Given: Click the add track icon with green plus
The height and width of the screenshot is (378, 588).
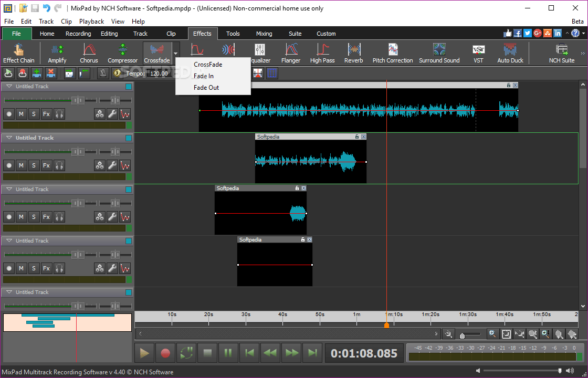Looking at the screenshot, I should coord(37,73).
